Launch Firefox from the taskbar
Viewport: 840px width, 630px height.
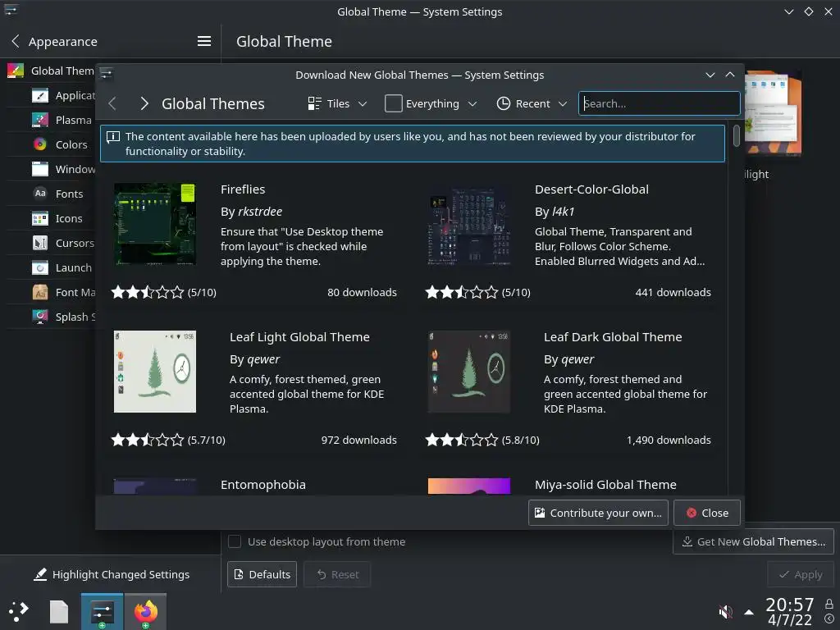pos(145,611)
